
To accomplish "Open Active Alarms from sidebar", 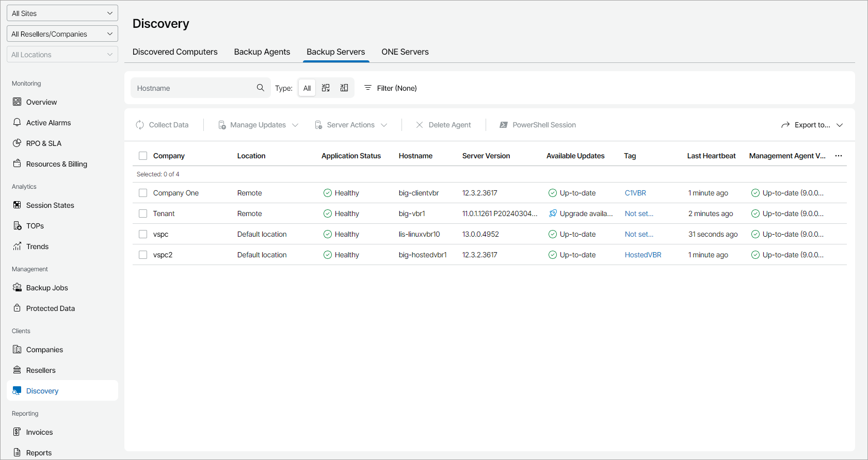I will pyautogui.click(x=49, y=123).
